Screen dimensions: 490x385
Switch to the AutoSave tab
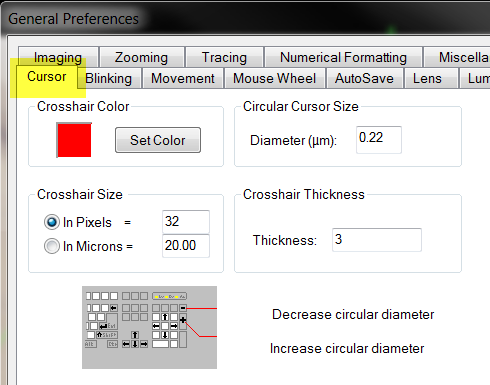[x=365, y=79]
